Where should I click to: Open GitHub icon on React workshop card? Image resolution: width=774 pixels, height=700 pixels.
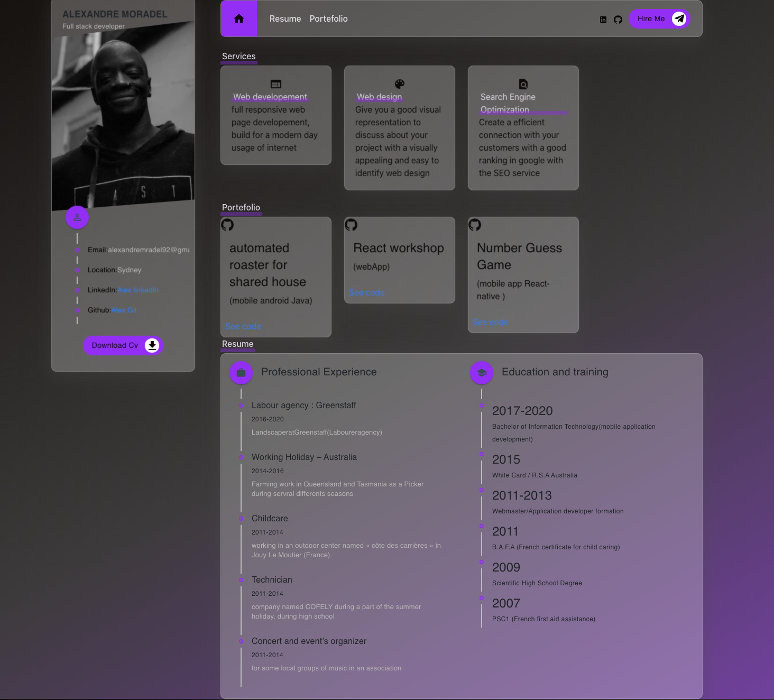click(x=351, y=225)
